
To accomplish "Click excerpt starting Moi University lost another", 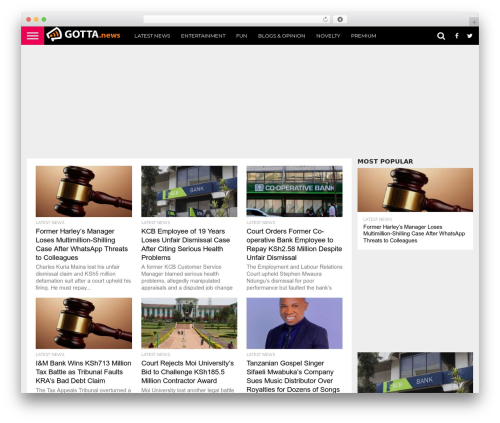I will 187,390.
